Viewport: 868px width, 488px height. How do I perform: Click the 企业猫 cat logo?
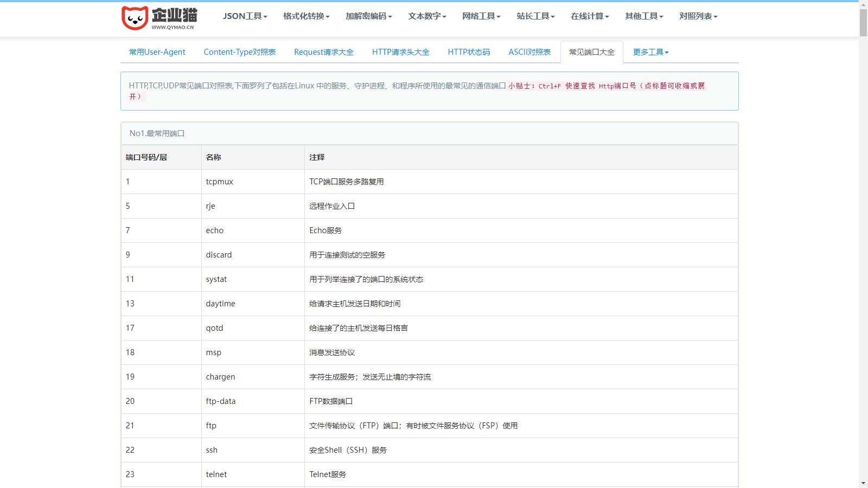159,18
